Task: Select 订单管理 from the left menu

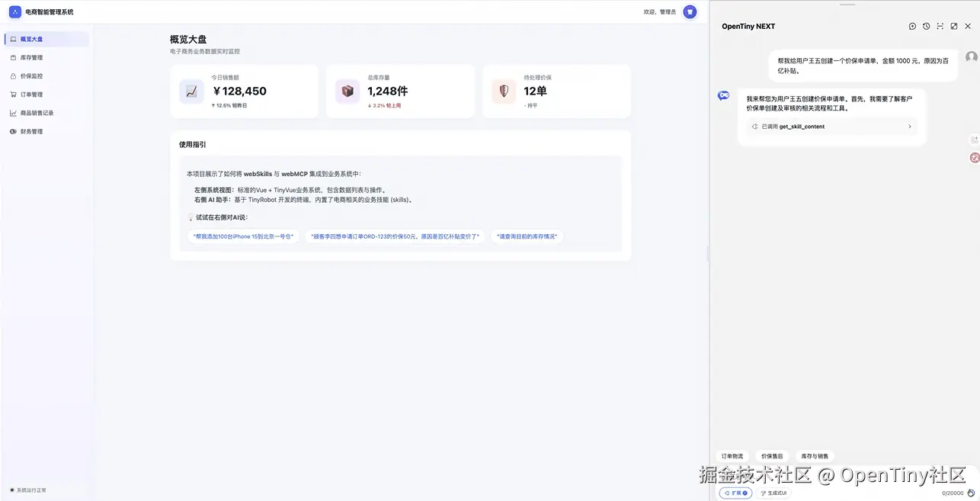Action: point(34,94)
